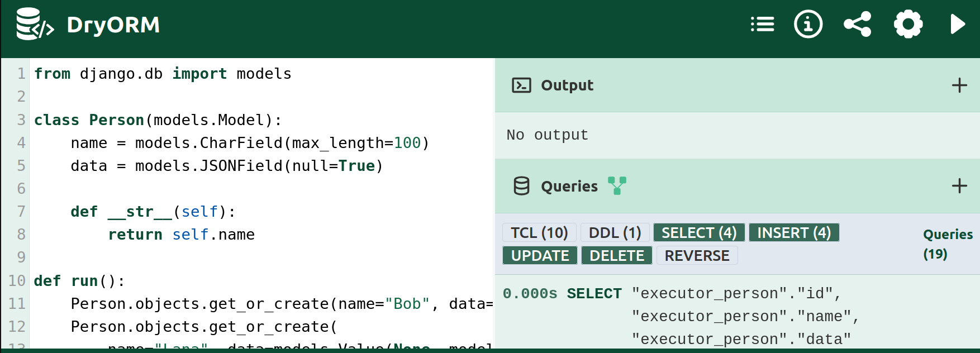Open the snippets list icon in header
The height and width of the screenshot is (353, 980).
coord(762,25)
